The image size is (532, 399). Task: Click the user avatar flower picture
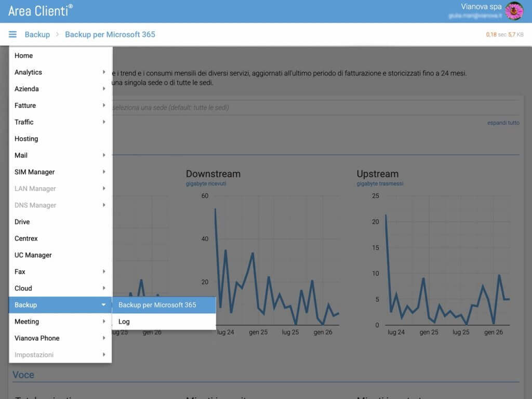[x=514, y=11]
